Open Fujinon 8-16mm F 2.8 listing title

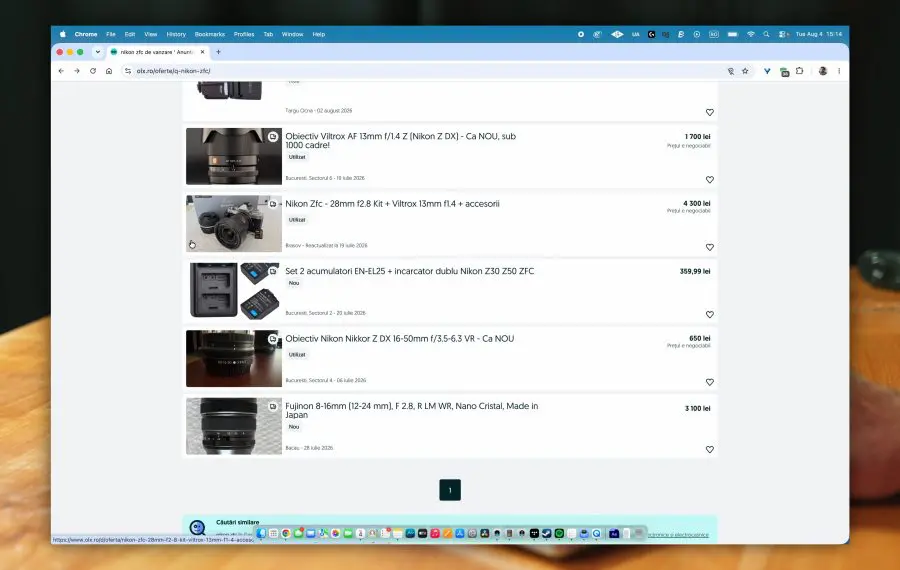[x=412, y=410]
